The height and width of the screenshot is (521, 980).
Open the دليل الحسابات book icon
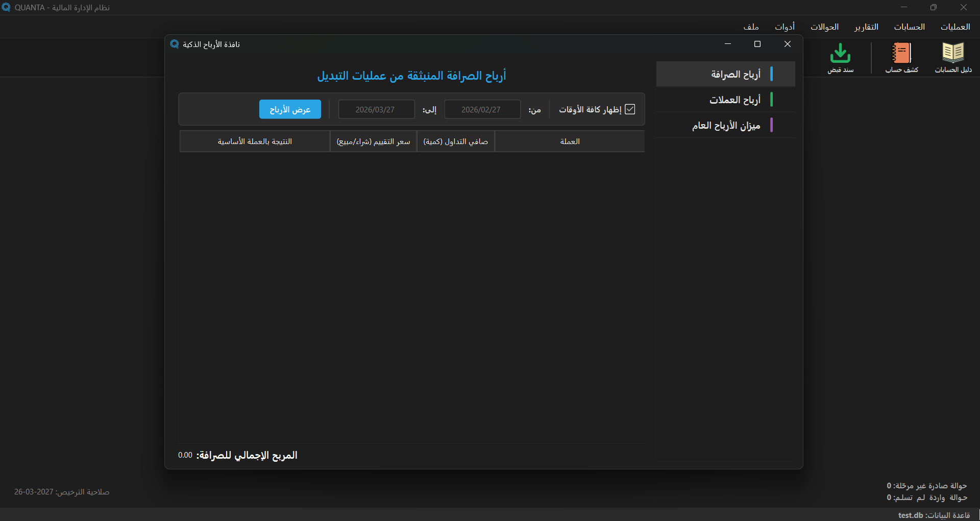tap(953, 53)
